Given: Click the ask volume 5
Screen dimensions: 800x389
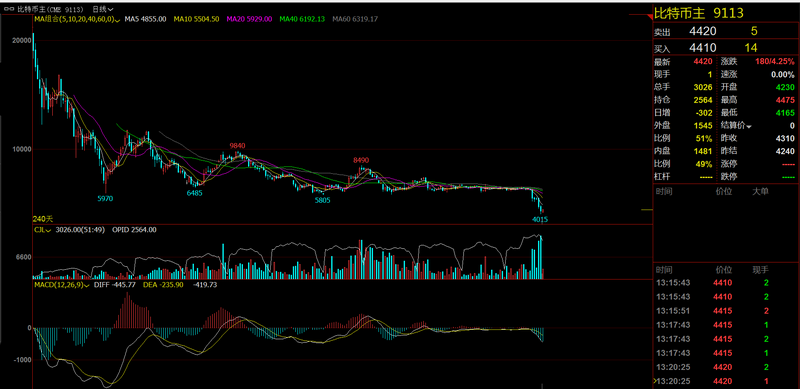Looking at the screenshot, I should coord(754,31).
